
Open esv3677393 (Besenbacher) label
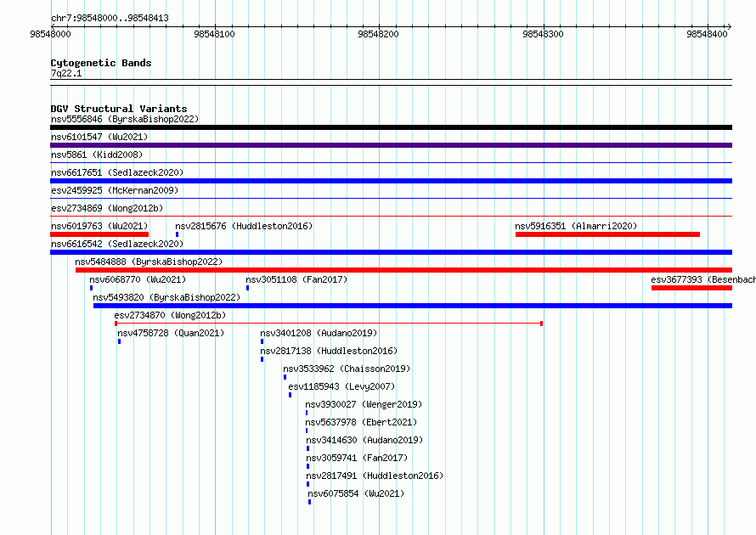[703, 279]
